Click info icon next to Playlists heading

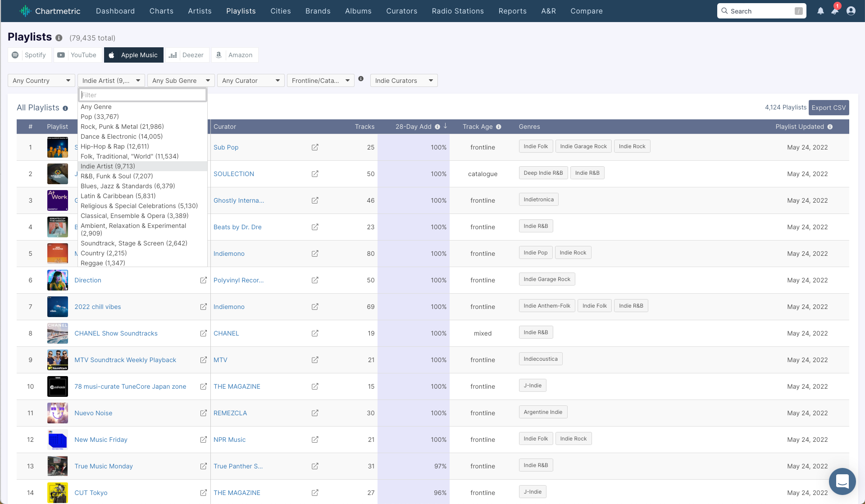[59, 38]
